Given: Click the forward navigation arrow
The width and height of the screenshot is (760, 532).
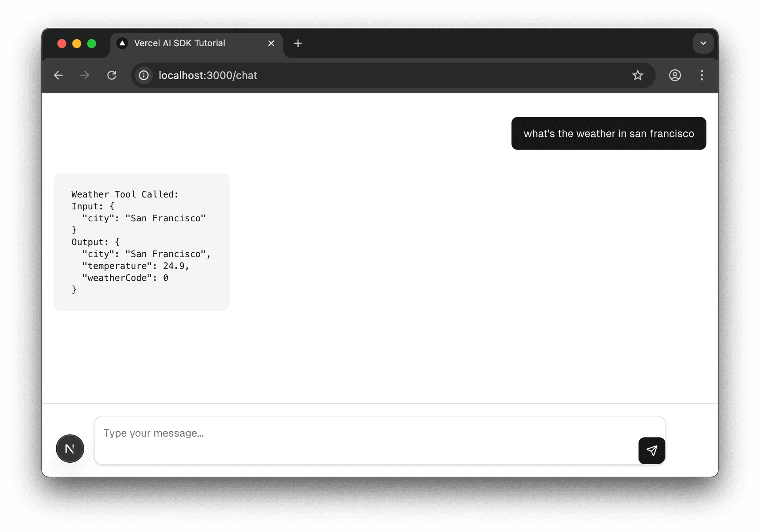Looking at the screenshot, I should pyautogui.click(x=84, y=75).
